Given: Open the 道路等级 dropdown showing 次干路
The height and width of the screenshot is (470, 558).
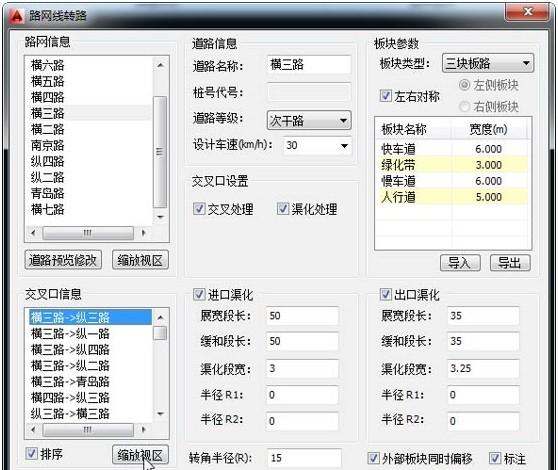Looking at the screenshot, I should (309, 120).
